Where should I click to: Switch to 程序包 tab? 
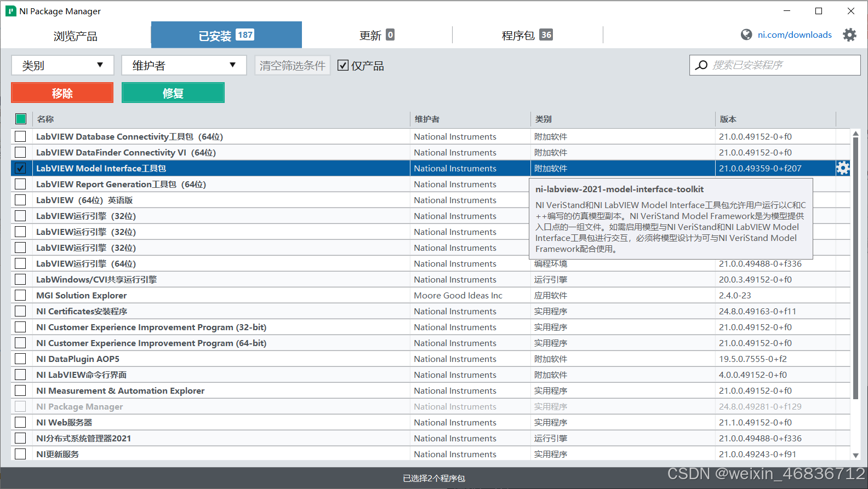point(527,35)
